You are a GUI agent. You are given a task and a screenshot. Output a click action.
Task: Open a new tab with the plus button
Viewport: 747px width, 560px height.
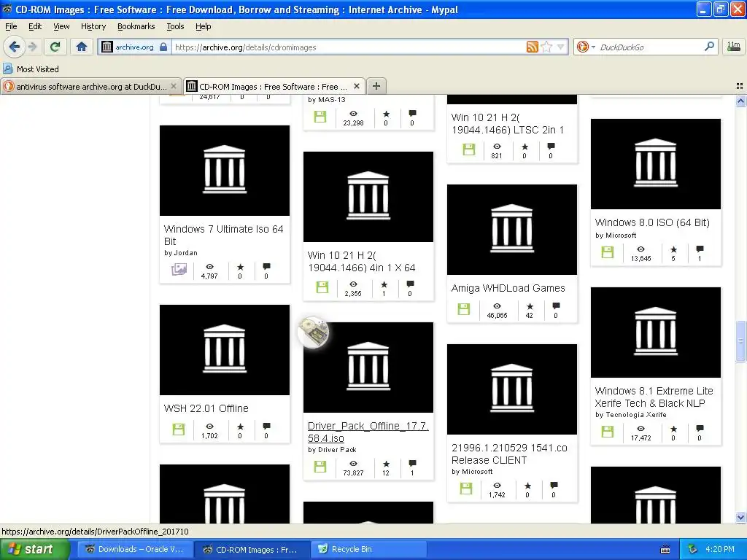tap(376, 86)
